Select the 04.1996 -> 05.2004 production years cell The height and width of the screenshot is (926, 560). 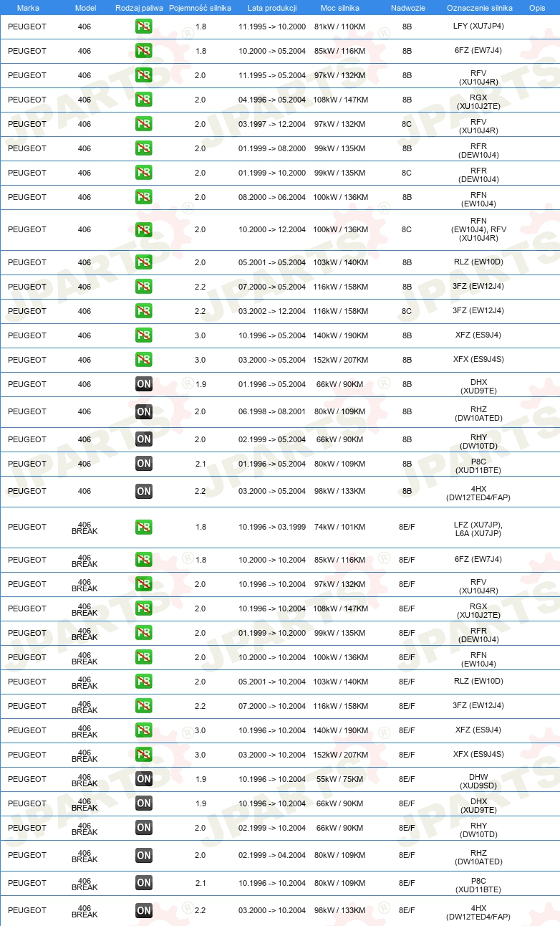pos(272,100)
